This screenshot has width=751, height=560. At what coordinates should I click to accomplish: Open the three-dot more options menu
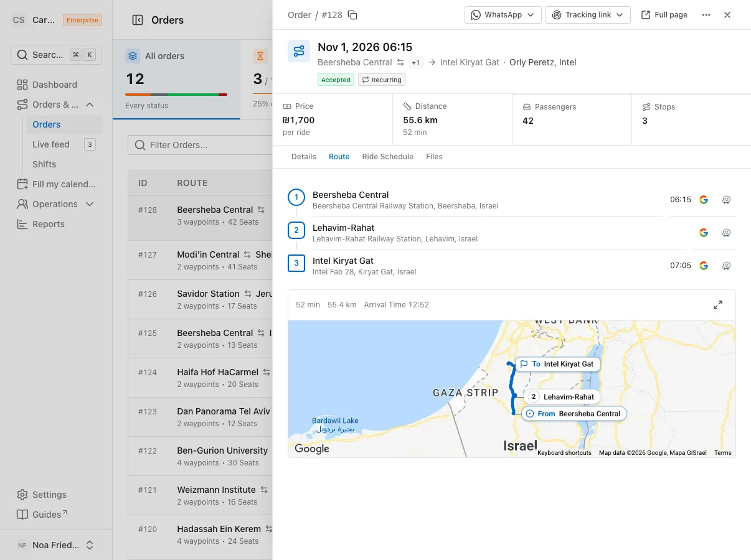coord(706,15)
